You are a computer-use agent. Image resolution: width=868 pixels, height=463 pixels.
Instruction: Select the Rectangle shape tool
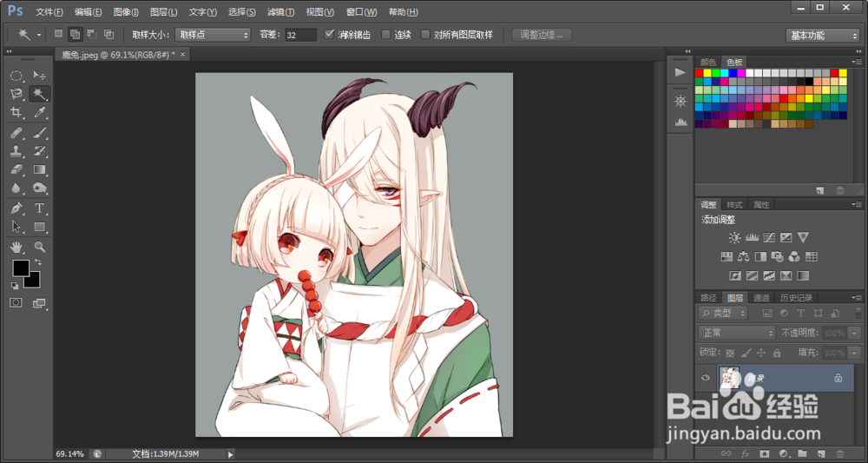39,227
